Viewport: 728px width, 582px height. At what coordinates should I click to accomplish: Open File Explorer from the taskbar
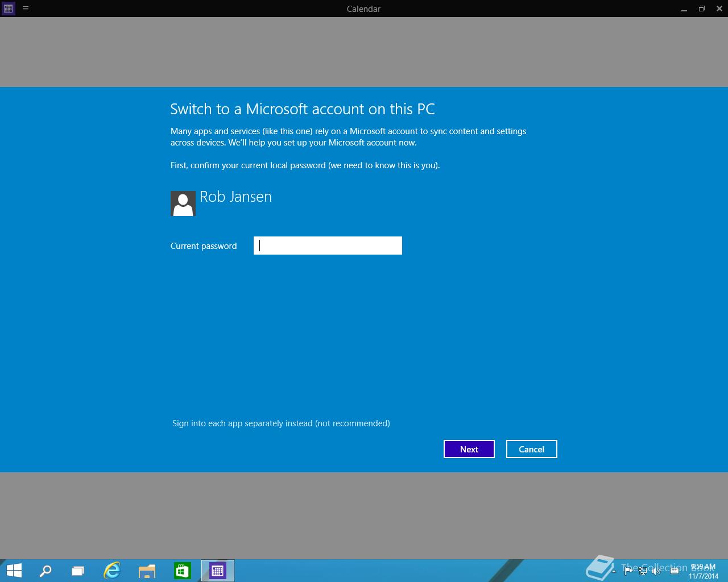pos(147,571)
